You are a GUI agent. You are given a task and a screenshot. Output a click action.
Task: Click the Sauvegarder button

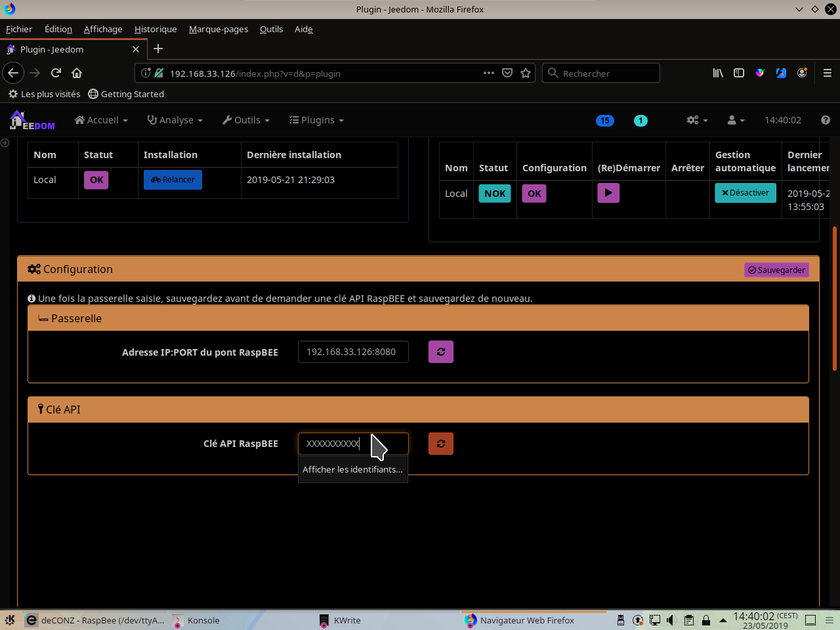coord(776,270)
